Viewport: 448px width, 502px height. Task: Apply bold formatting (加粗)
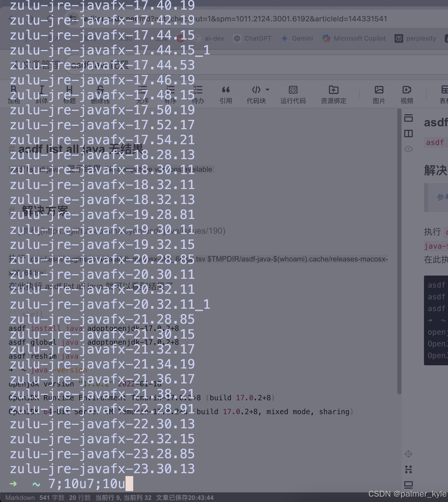(14, 94)
